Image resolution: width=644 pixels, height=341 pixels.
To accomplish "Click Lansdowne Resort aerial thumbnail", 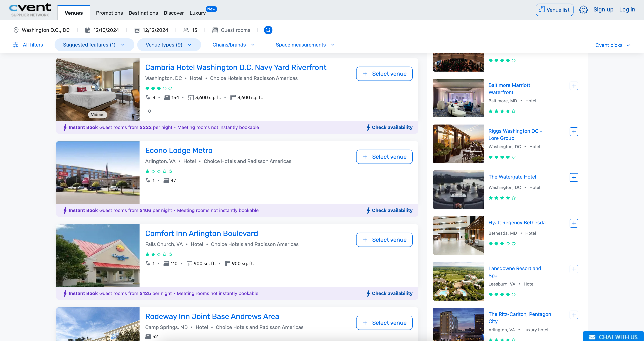I will click(458, 281).
